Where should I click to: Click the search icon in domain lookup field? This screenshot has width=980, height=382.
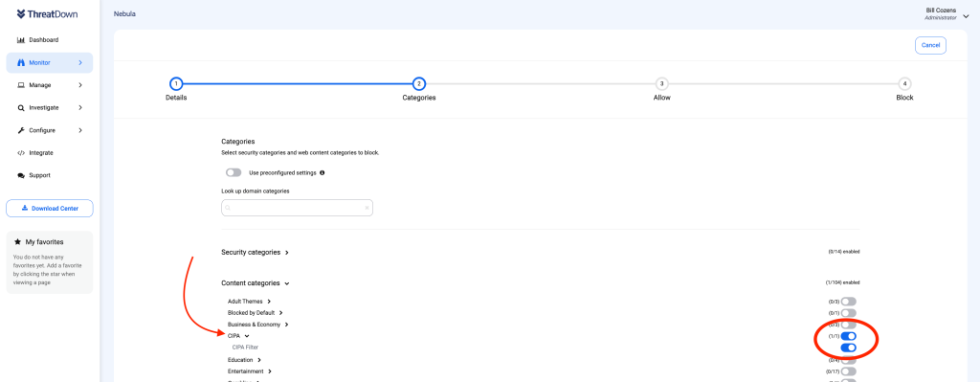(x=228, y=208)
